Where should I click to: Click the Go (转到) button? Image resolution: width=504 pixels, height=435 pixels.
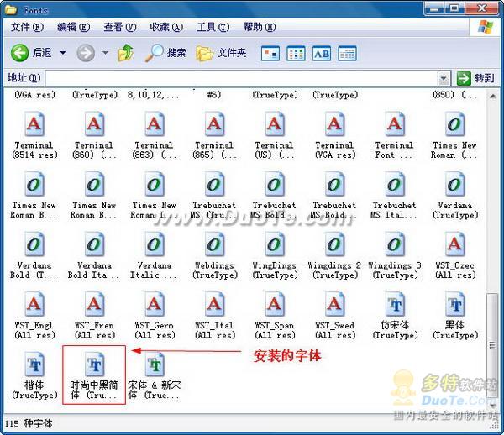coord(475,78)
